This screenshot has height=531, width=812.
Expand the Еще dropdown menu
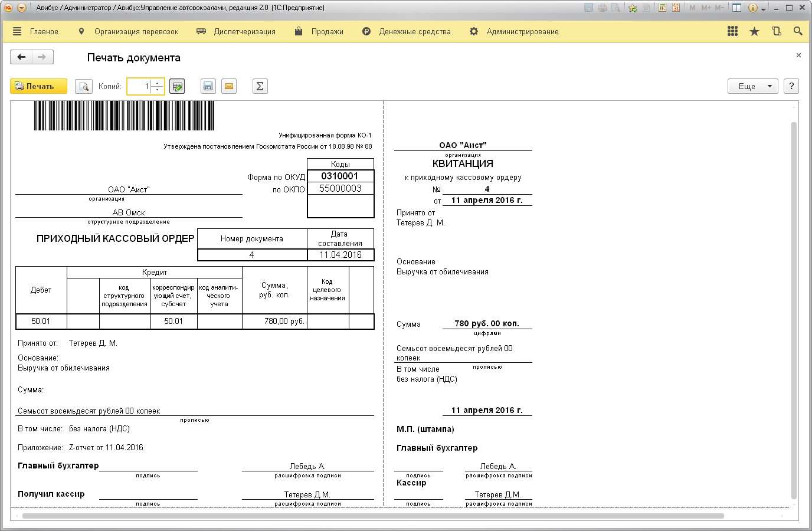752,87
